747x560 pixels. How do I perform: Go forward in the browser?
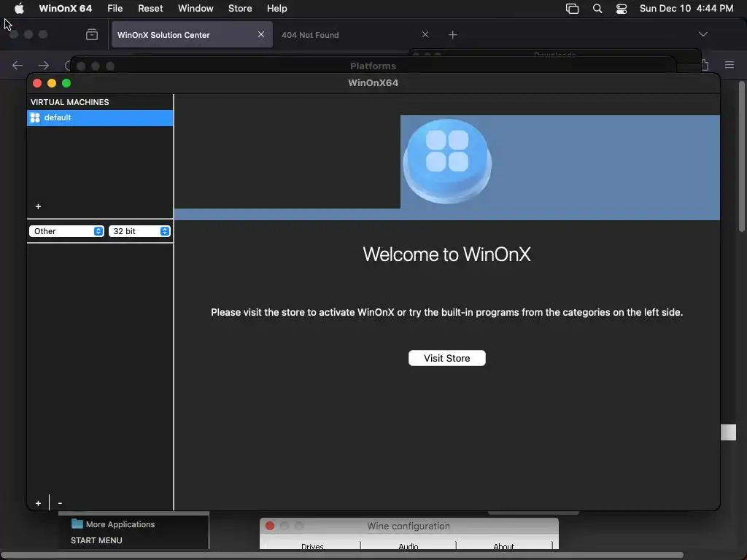click(44, 65)
